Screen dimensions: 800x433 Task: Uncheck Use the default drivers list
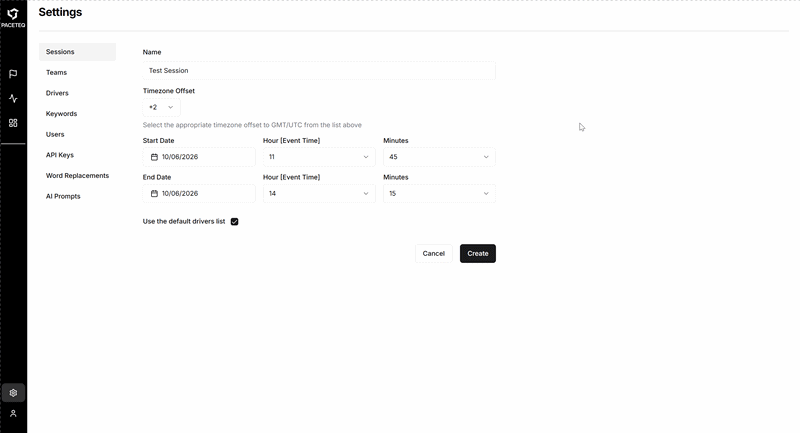235,221
